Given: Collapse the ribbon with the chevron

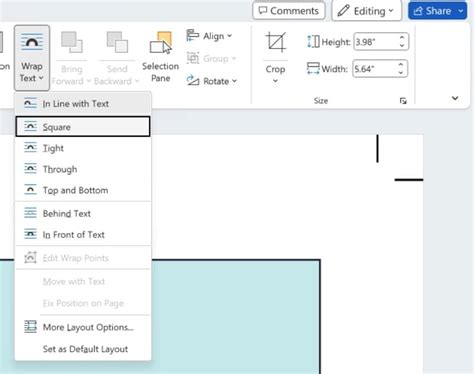Looking at the screenshot, I should (x=455, y=98).
